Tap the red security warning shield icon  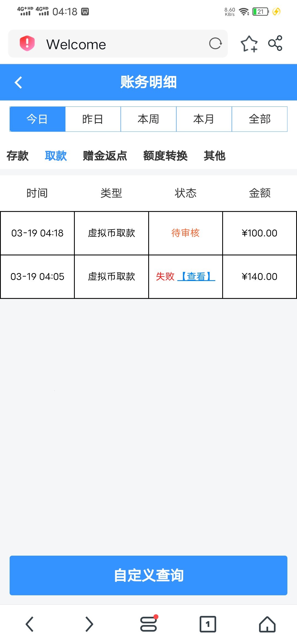[x=27, y=43]
